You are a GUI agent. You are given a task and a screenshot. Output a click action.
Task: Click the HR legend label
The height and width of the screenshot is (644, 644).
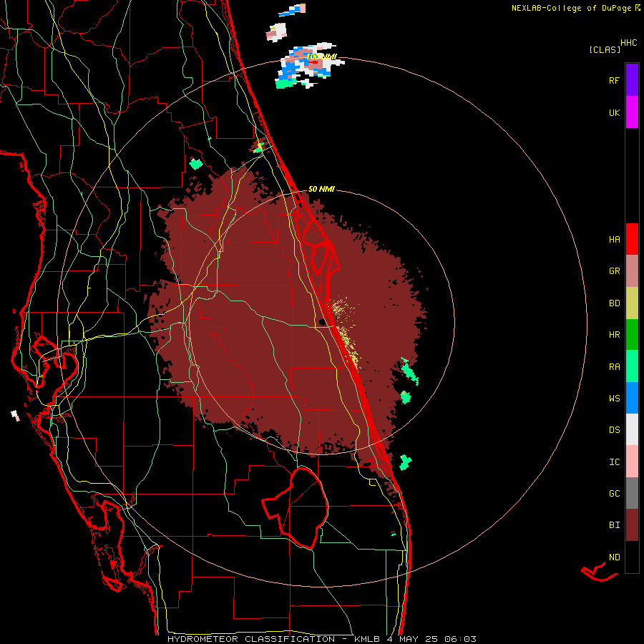point(614,335)
